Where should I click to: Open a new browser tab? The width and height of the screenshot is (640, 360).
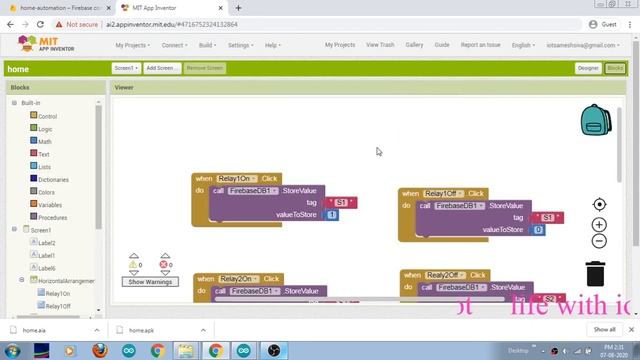pos(238,8)
